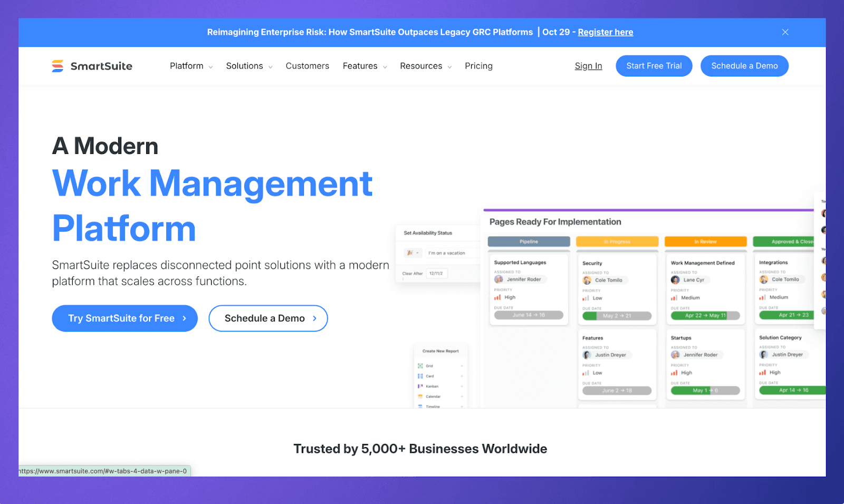The width and height of the screenshot is (844, 504).
Task: Close the announcement banner
Action: coord(785,32)
